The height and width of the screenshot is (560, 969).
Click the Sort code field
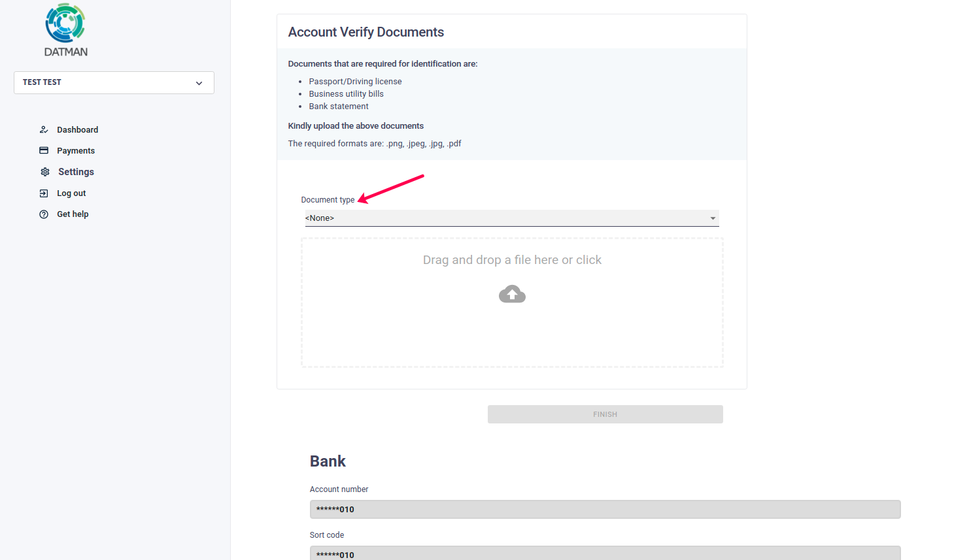coord(605,553)
